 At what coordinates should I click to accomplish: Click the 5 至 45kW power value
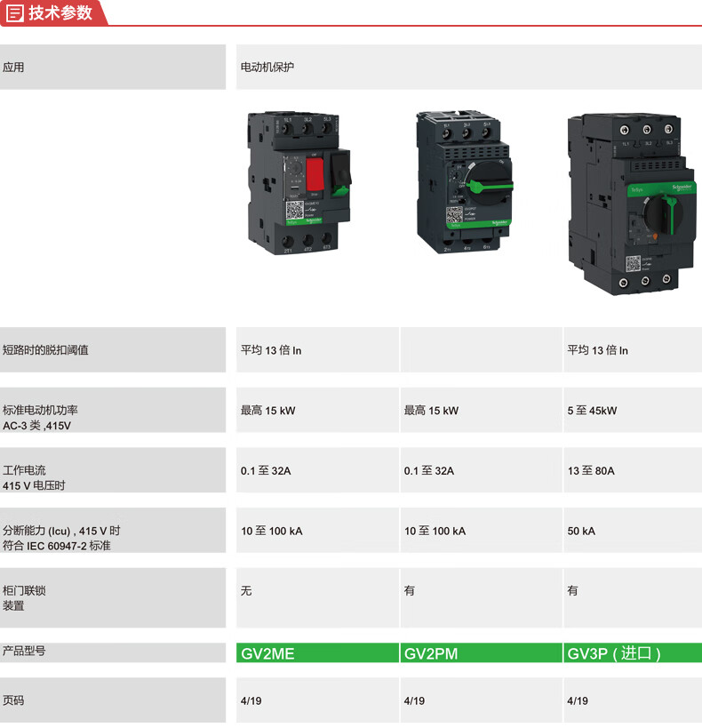coord(592,411)
